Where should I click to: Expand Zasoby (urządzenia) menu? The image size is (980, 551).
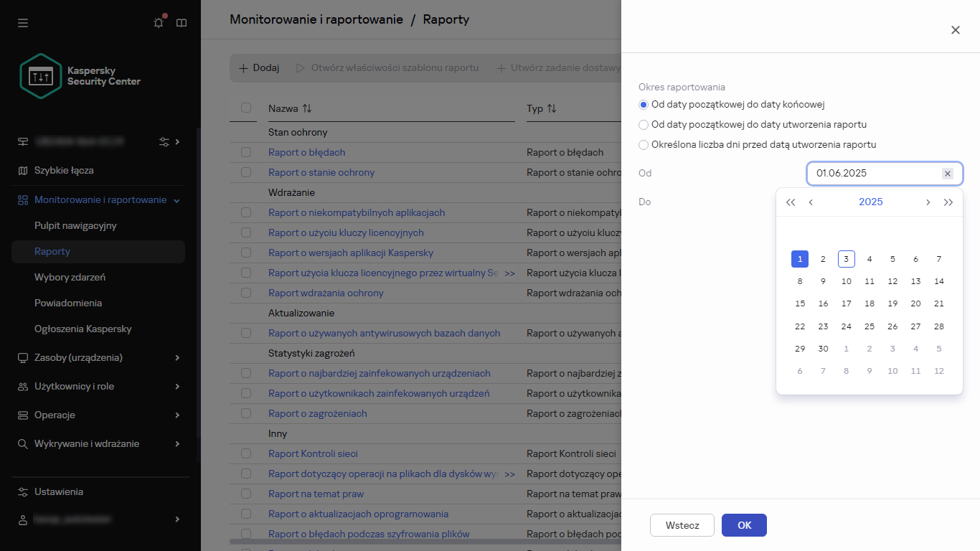point(177,357)
